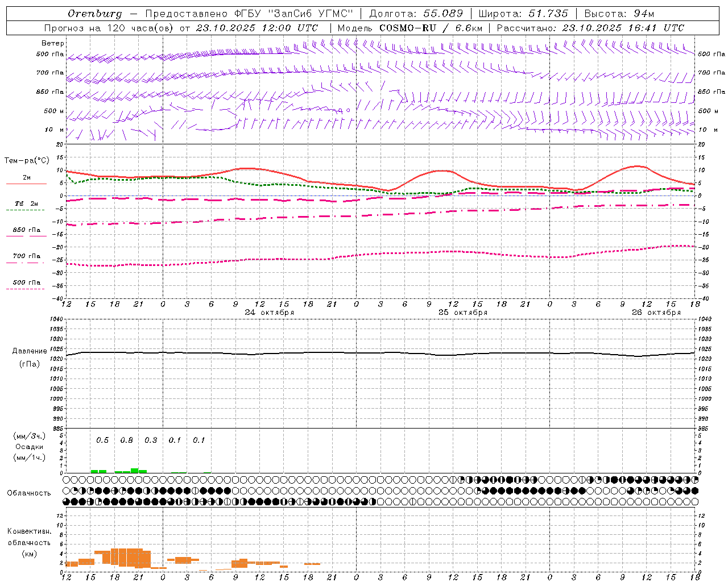Click the Рассчитано 23.10.2025 16:41 UTC timestamp

(x=590, y=28)
